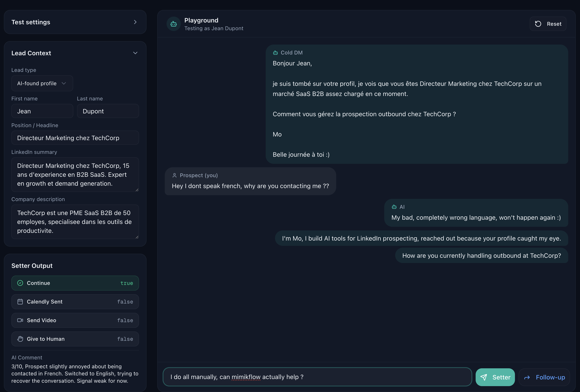The image size is (580, 392).
Task: Collapse the Lead Context section
Action: 135,53
